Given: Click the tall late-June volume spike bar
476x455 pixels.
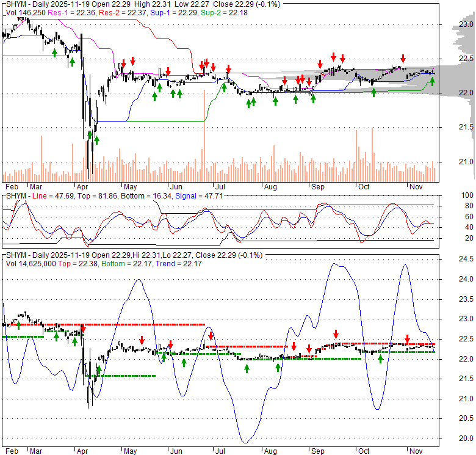Looking at the screenshot, I should (x=204, y=136).
